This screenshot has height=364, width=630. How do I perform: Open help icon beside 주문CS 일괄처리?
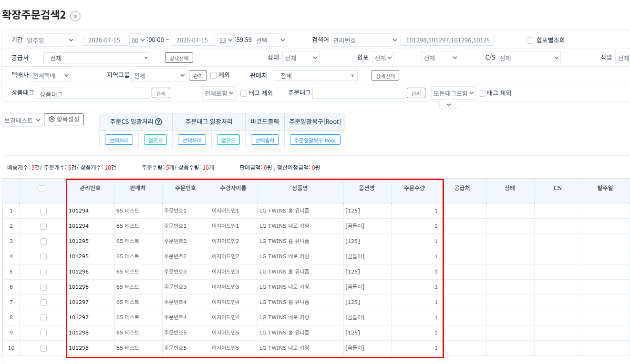coord(159,122)
